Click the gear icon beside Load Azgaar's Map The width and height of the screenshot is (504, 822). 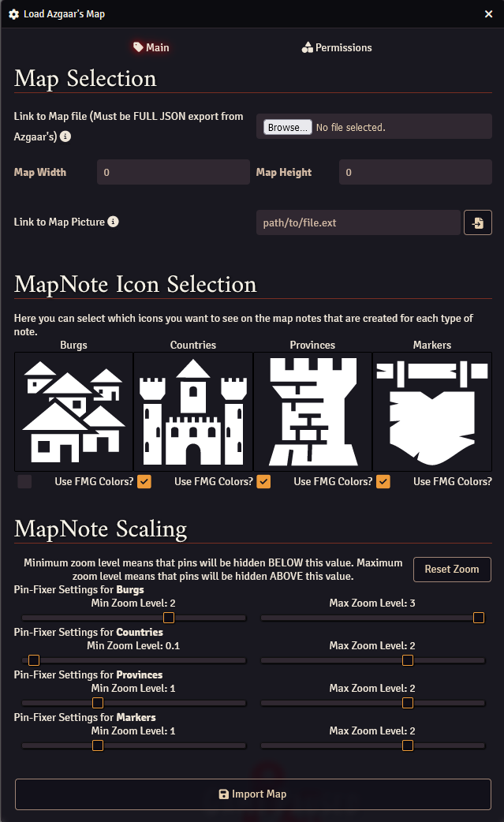coord(13,14)
